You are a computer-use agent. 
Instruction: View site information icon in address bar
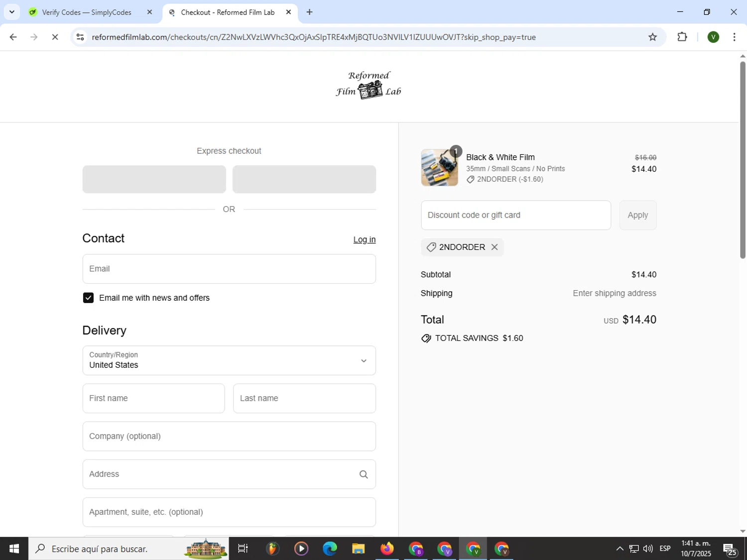80,37
